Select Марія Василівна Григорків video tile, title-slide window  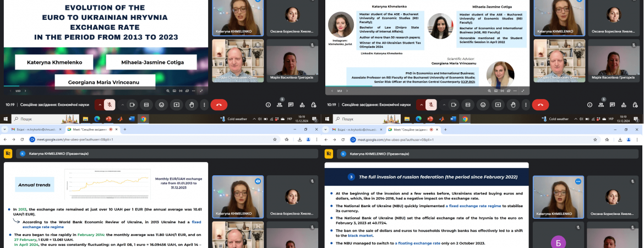pyautogui.click(x=292, y=61)
